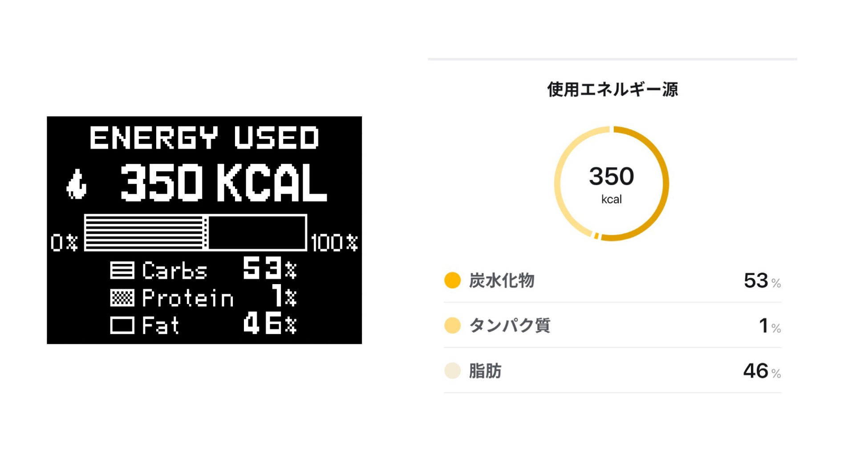Screen dimensions: 868x460
Task: Click the light yellow タンパク質 dot
Action: point(452,326)
